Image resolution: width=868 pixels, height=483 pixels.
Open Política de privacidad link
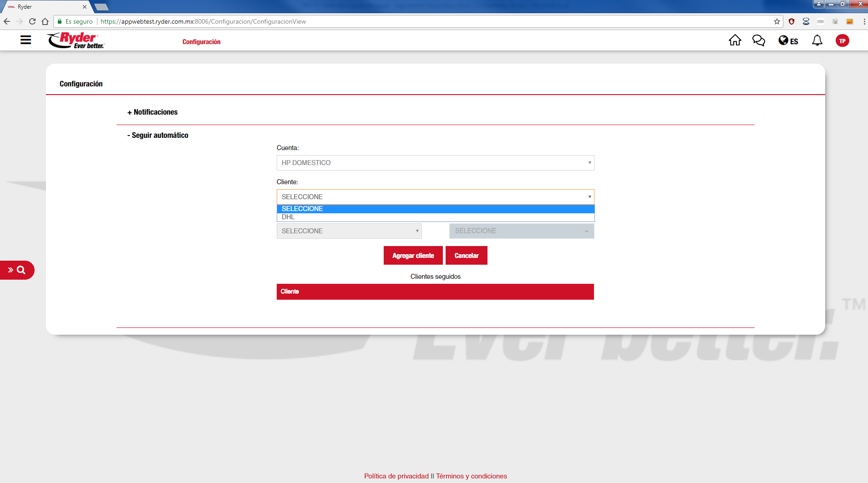[396, 476]
